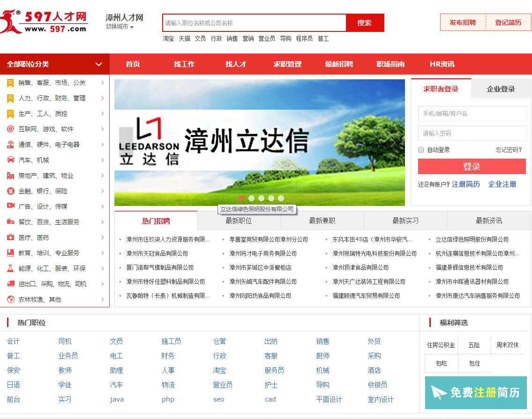Screen dimensions: 532x419
Task: Select the third carousel indicator dot
Action: click(x=261, y=198)
